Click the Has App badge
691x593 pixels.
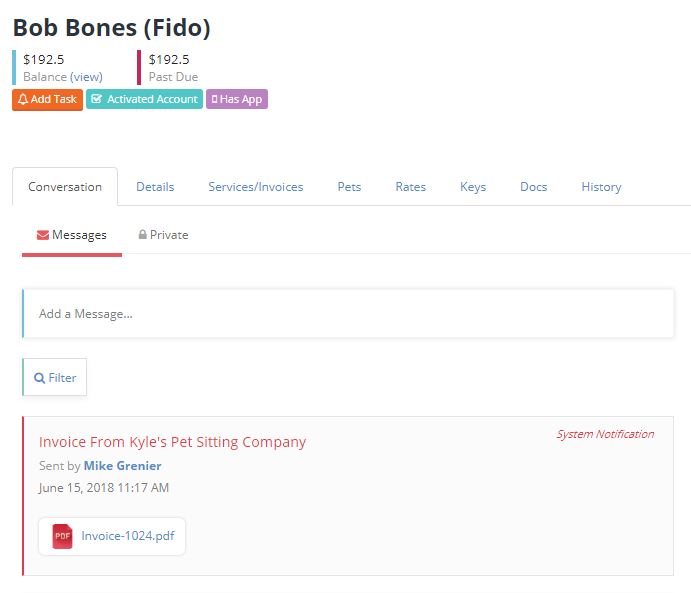[x=237, y=99]
